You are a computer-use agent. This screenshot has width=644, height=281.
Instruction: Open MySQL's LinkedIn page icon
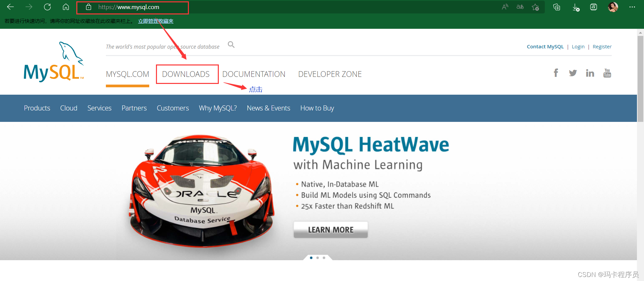590,73
